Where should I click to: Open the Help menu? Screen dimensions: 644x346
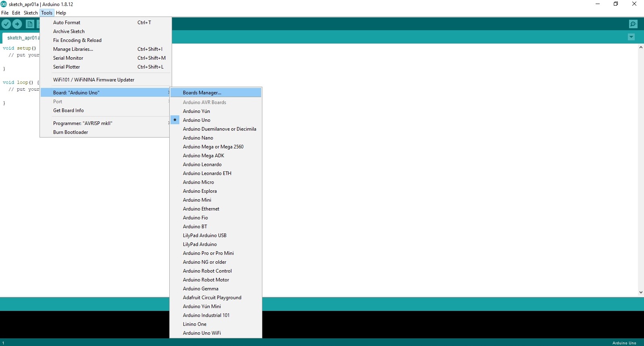[x=61, y=13]
